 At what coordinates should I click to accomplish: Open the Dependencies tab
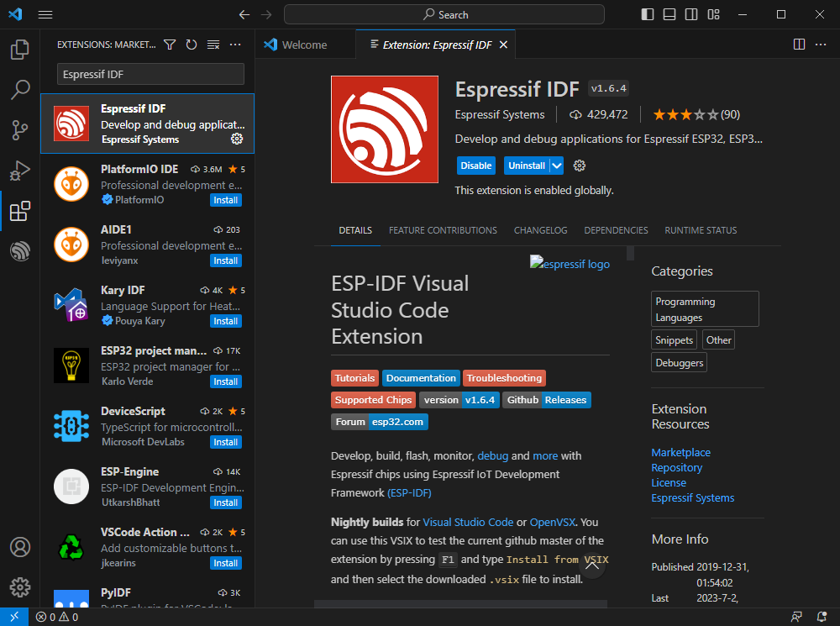(616, 230)
